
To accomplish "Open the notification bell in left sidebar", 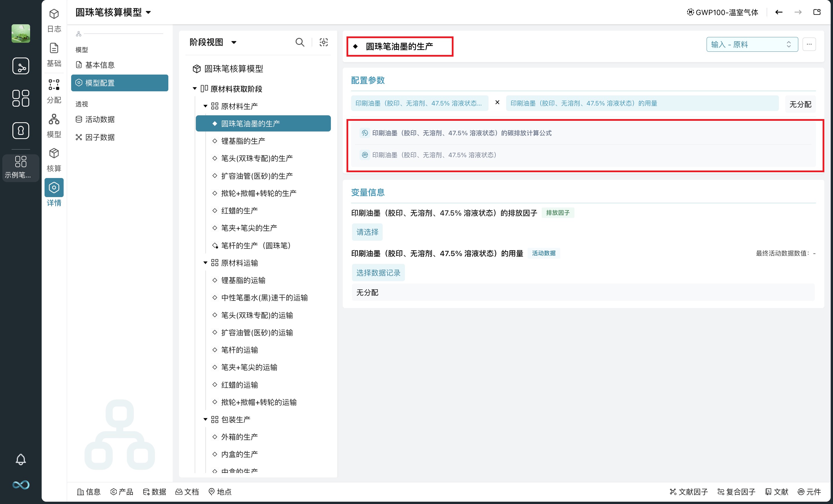I will tap(21, 459).
